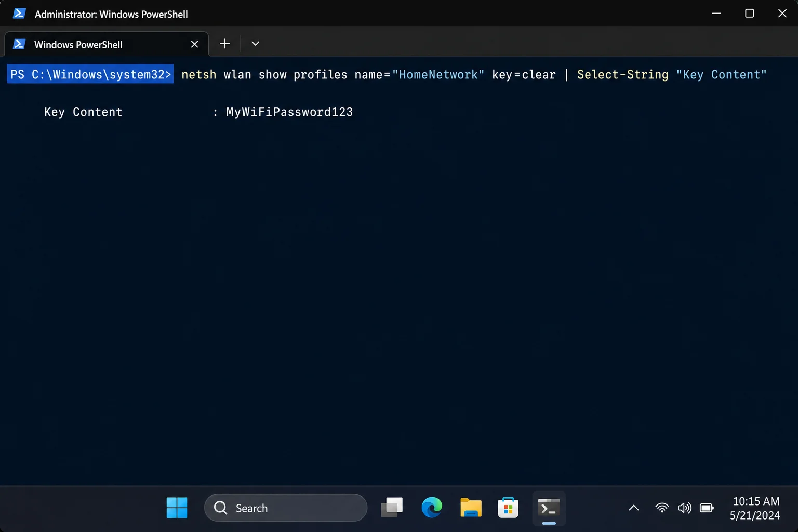Click the MyWiFiPassword123 output value
The image size is (798, 532).
pos(289,112)
